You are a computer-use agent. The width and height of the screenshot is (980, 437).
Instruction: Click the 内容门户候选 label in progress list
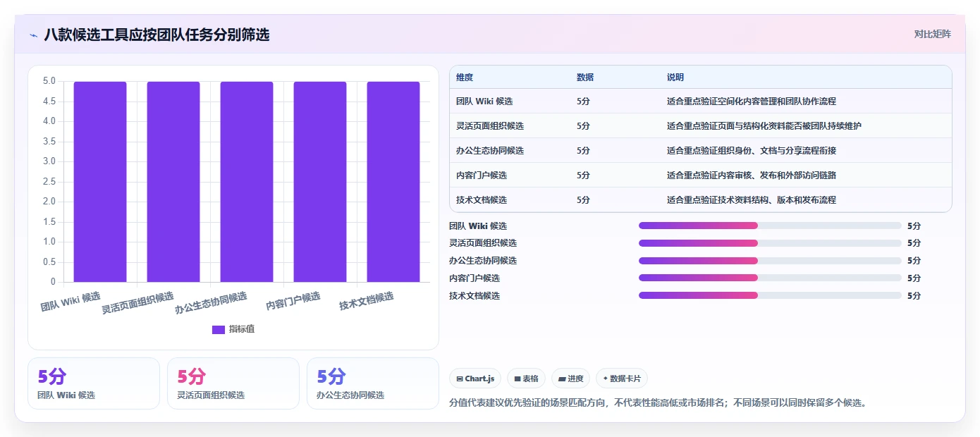point(474,278)
